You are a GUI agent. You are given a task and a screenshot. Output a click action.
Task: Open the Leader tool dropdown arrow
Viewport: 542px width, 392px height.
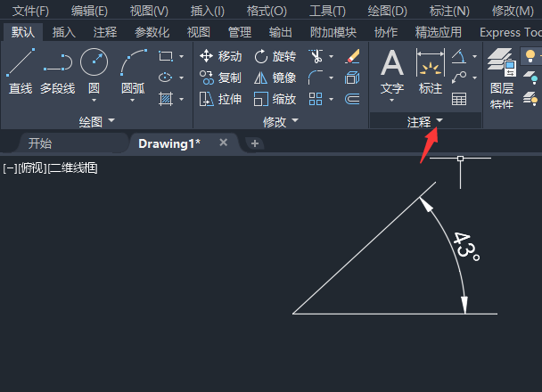474,78
